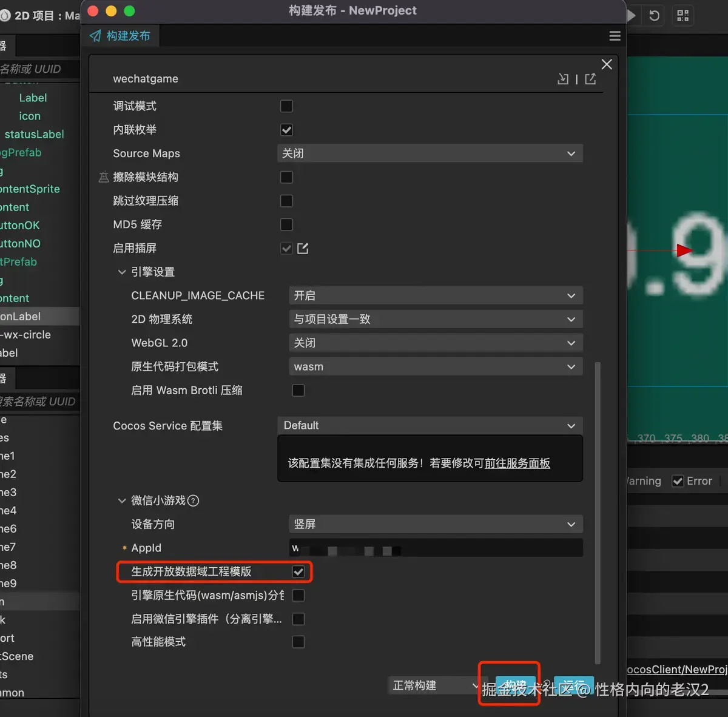Enable 启用 Wasm Brotli 压缩 checkbox

(298, 390)
